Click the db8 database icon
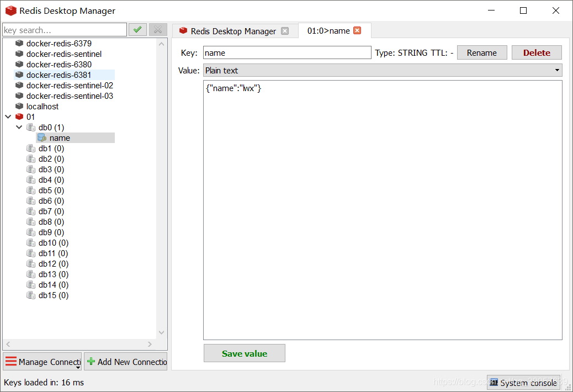 31,222
